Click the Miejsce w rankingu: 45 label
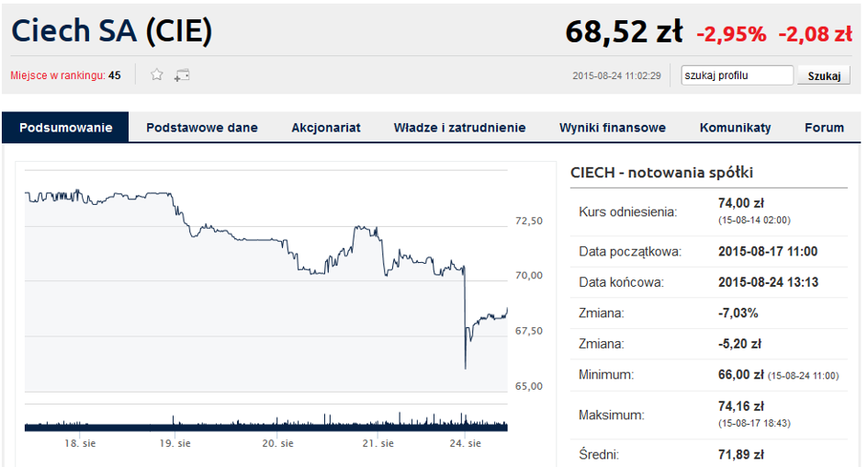 tap(65, 75)
